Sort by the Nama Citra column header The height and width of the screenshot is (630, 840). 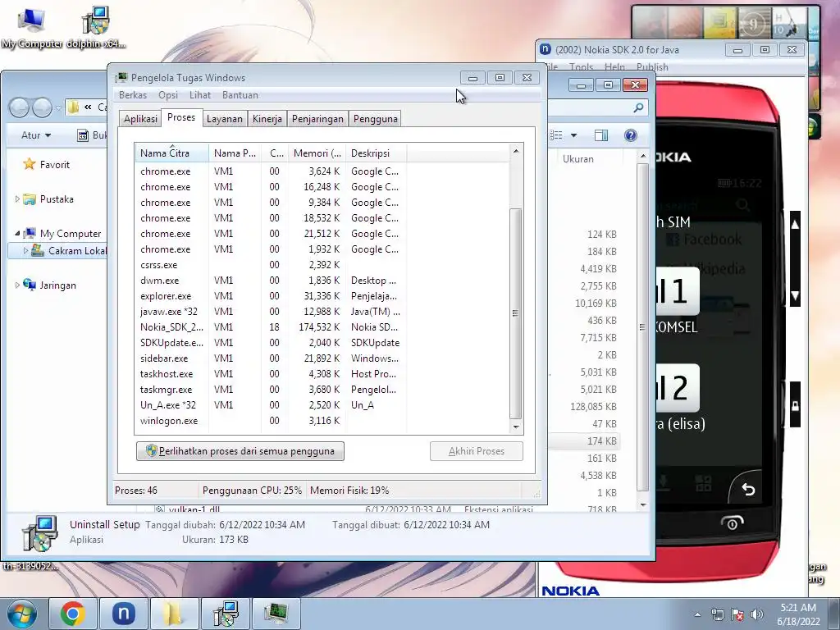pyautogui.click(x=171, y=153)
